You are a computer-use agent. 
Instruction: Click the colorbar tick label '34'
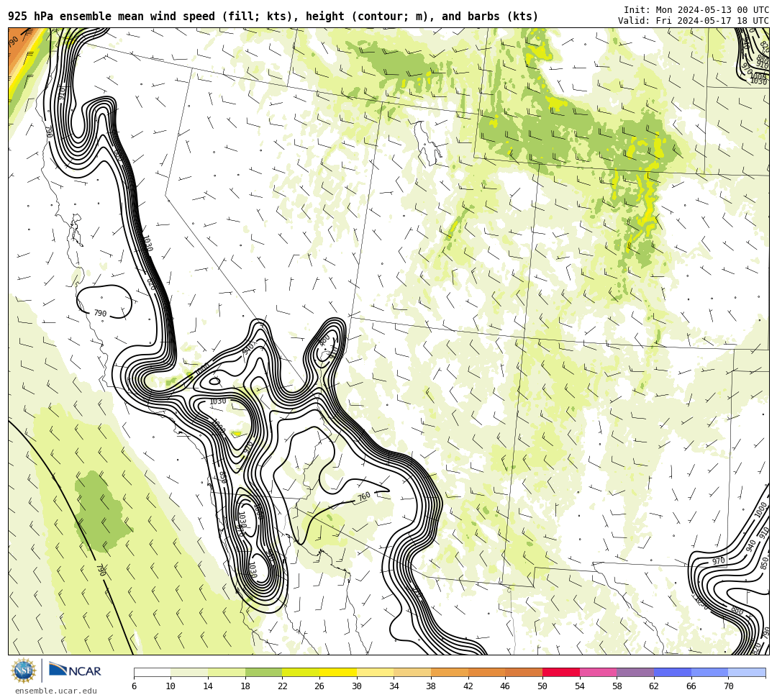[x=394, y=686]
